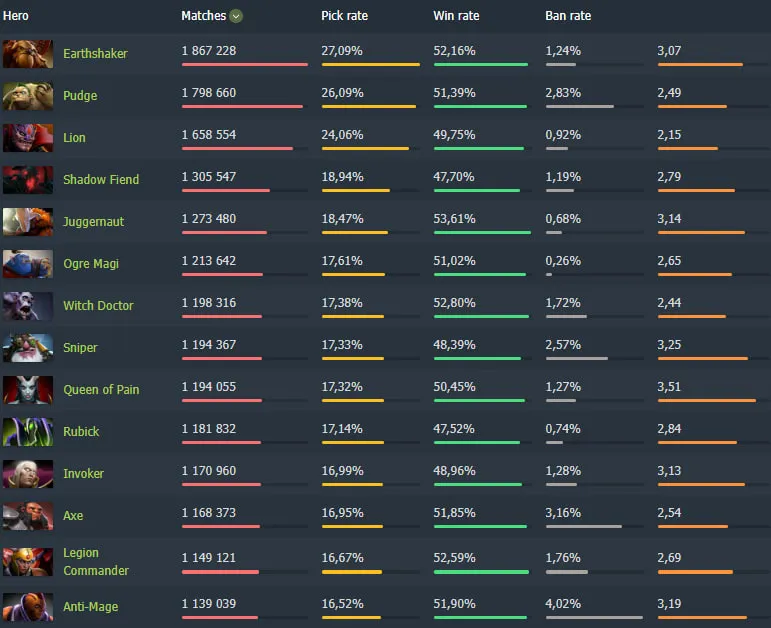Viewport: 771px width, 628px height.
Task: Open the Pudge hero link
Action: pos(80,96)
